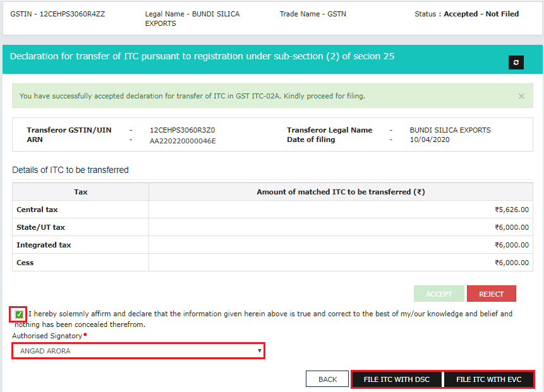The image size is (544, 392).
Task: Click the Trade Name - GSTN text
Action: pyautogui.click(x=313, y=14)
